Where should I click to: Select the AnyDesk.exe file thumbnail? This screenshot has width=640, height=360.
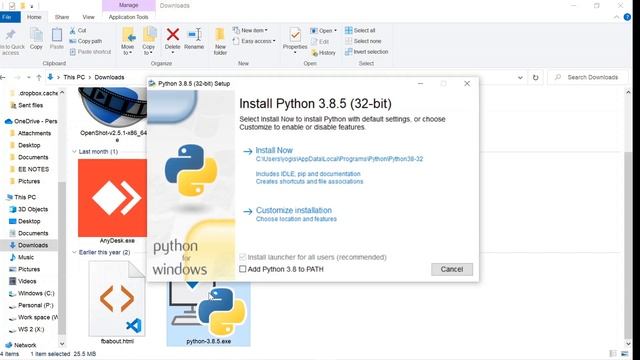[112, 198]
